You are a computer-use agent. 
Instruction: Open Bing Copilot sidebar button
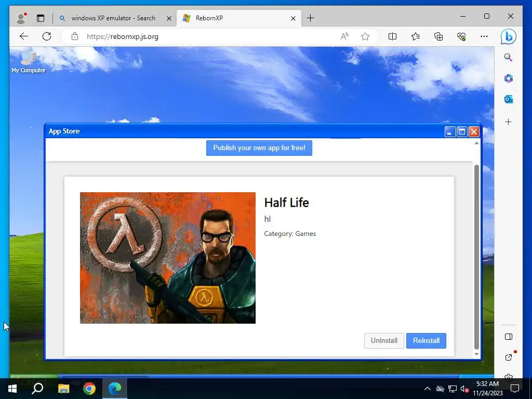pos(508,36)
